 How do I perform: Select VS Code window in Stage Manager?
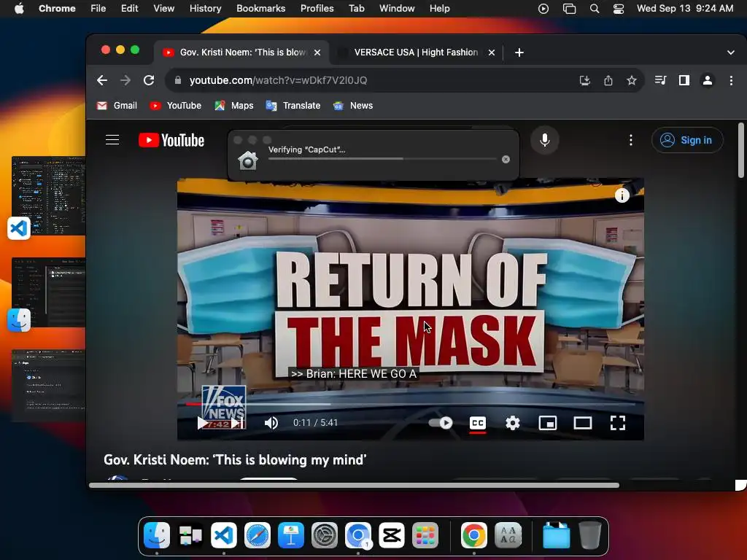point(47,196)
